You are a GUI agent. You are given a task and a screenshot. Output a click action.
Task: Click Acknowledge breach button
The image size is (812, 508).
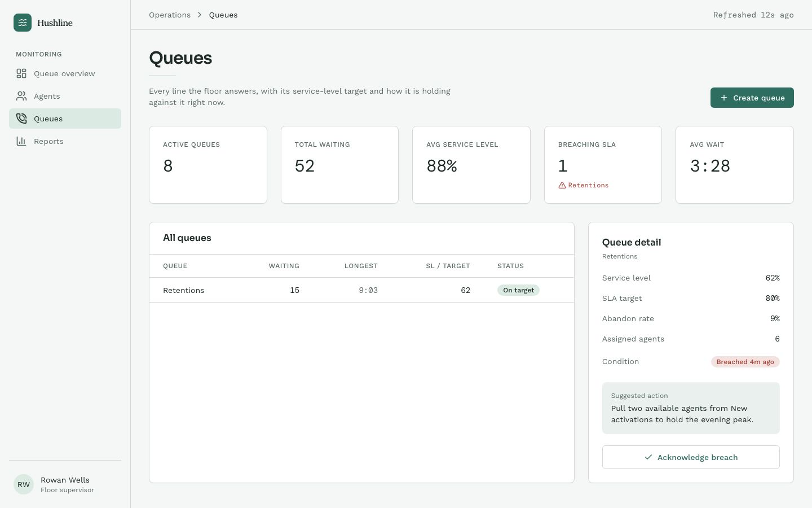[x=691, y=457]
